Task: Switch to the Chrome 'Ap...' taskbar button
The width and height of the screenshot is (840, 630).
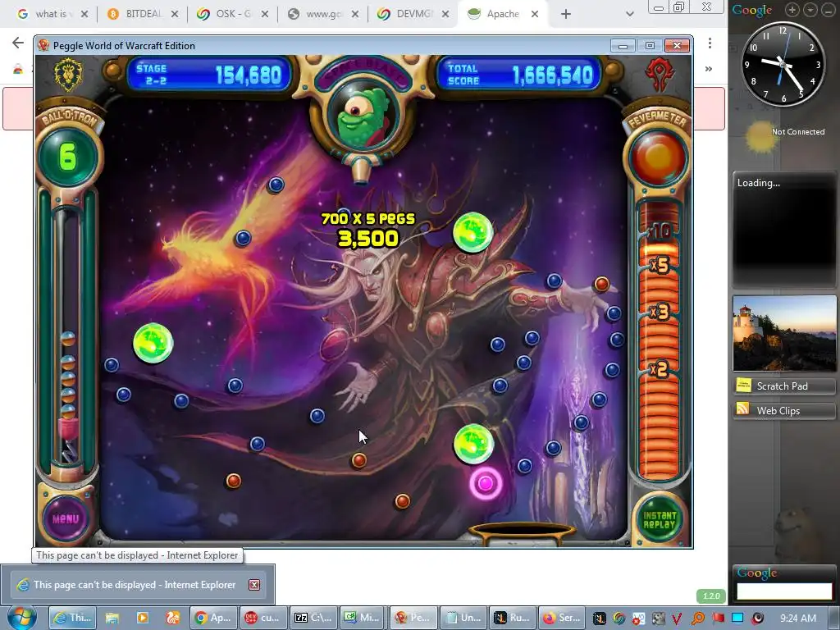Action: point(213,618)
